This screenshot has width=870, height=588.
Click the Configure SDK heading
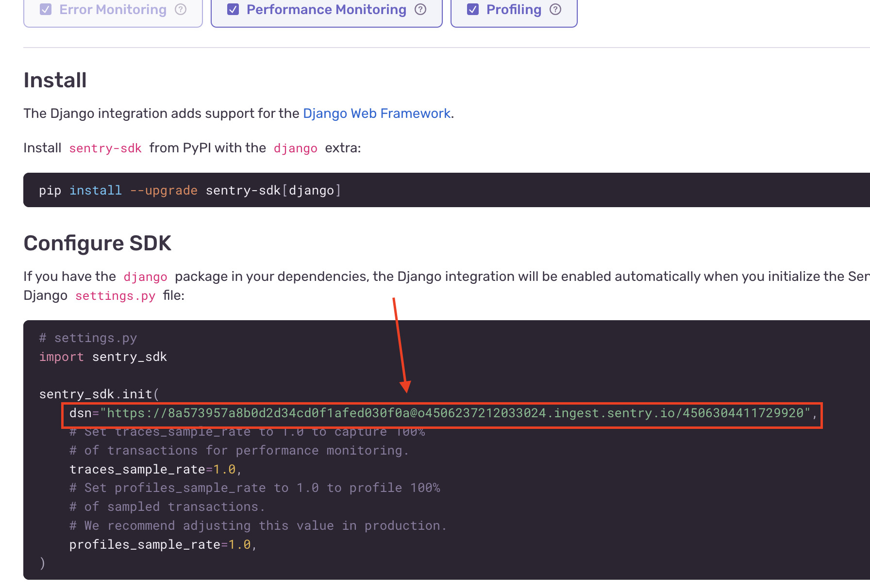pos(98,244)
